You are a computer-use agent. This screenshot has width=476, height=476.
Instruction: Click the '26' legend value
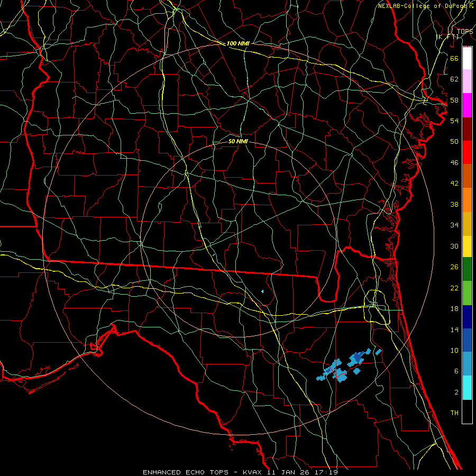click(x=454, y=267)
